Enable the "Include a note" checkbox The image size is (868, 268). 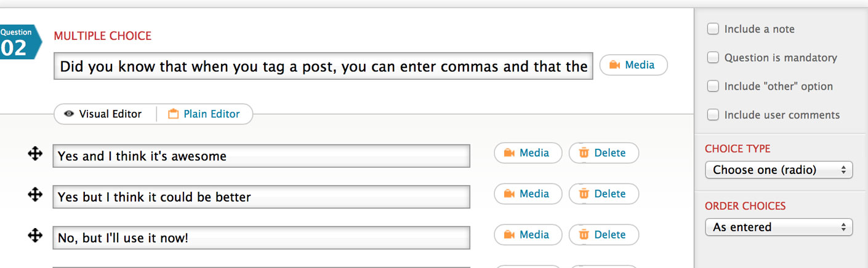713,29
